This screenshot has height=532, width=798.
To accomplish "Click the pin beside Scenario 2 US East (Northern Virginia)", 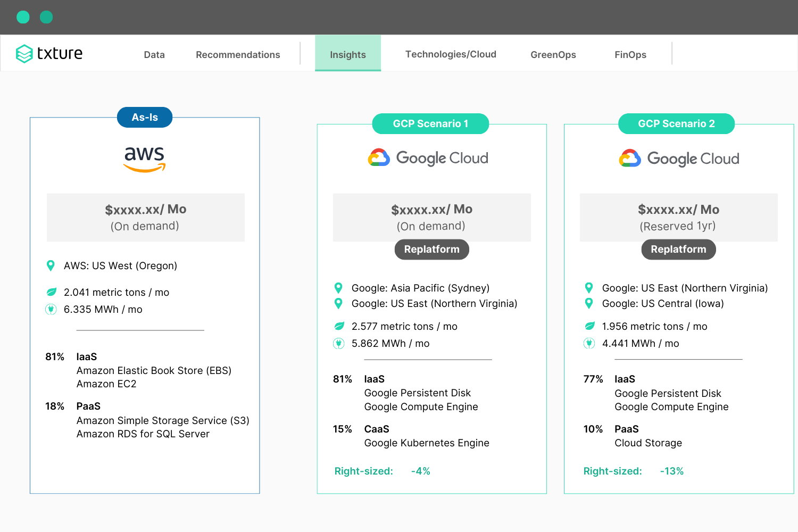I will coord(589,288).
